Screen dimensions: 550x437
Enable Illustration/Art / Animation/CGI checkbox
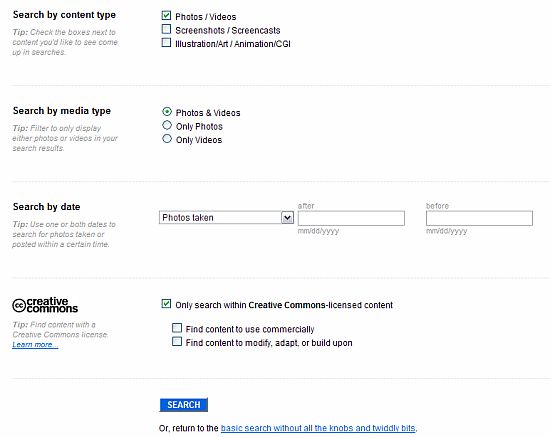coord(166,42)
